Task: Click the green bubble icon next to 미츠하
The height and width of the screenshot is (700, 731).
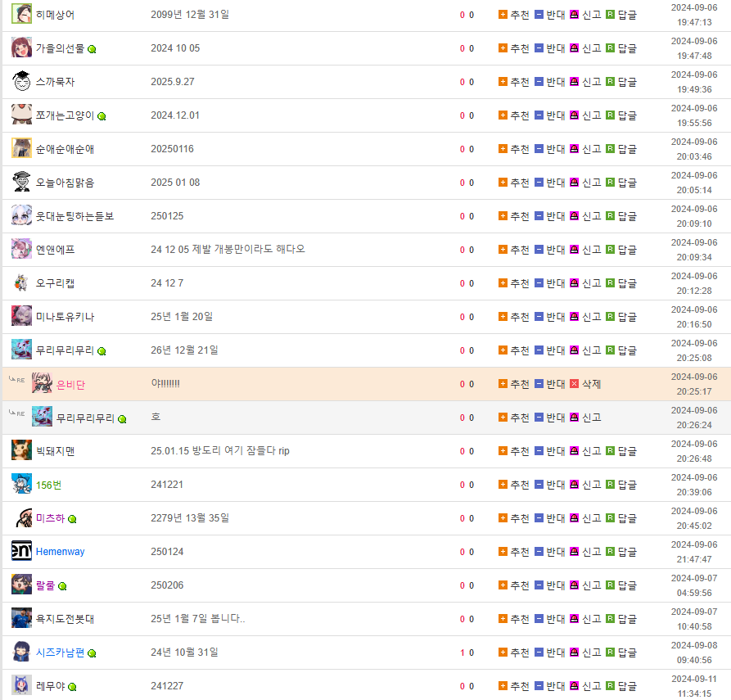Action: [72, 519]
